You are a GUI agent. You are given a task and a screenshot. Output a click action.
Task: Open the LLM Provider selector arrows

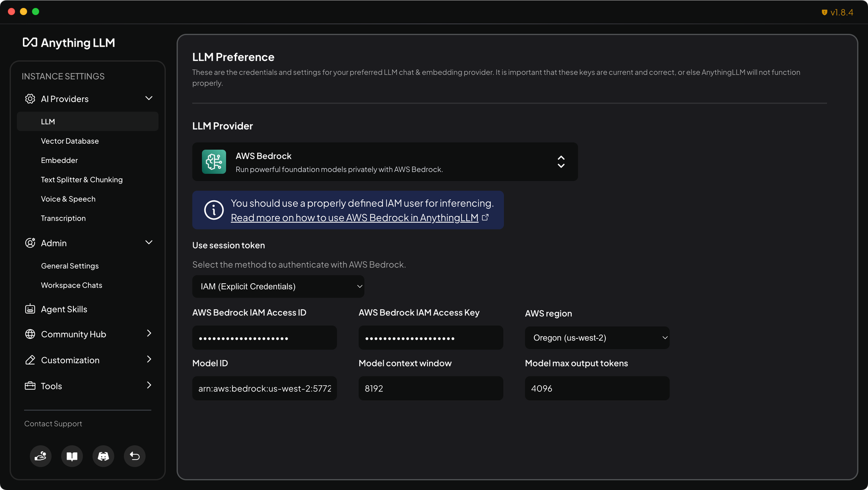561,162
